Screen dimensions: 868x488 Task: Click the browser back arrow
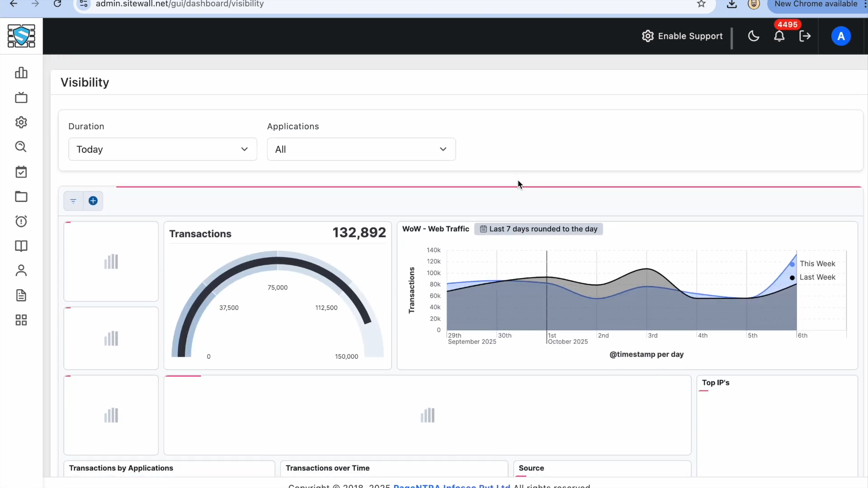14,4
